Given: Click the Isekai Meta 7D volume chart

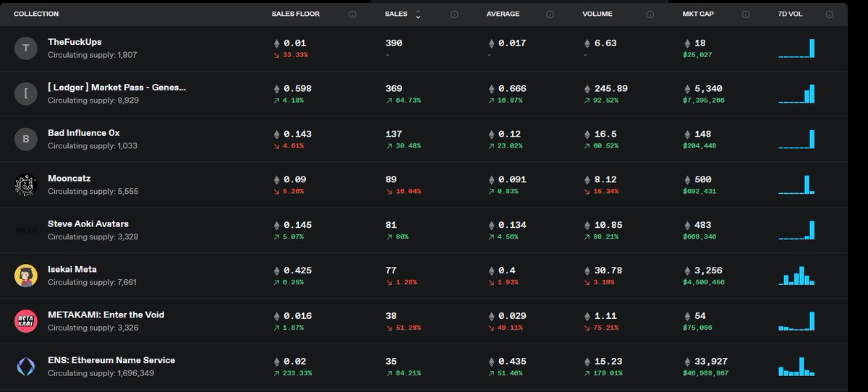Looking at the screenshot, I should tap(796, 276).
